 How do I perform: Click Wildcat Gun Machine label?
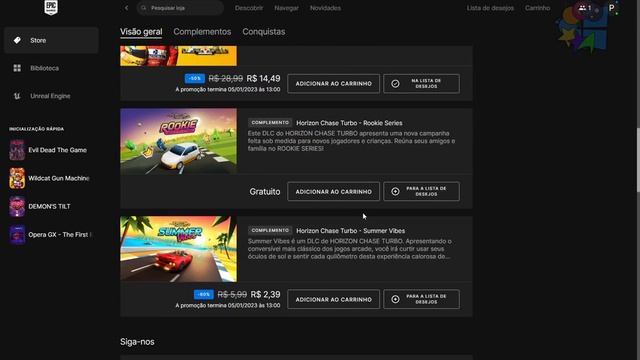pos(59,178)
